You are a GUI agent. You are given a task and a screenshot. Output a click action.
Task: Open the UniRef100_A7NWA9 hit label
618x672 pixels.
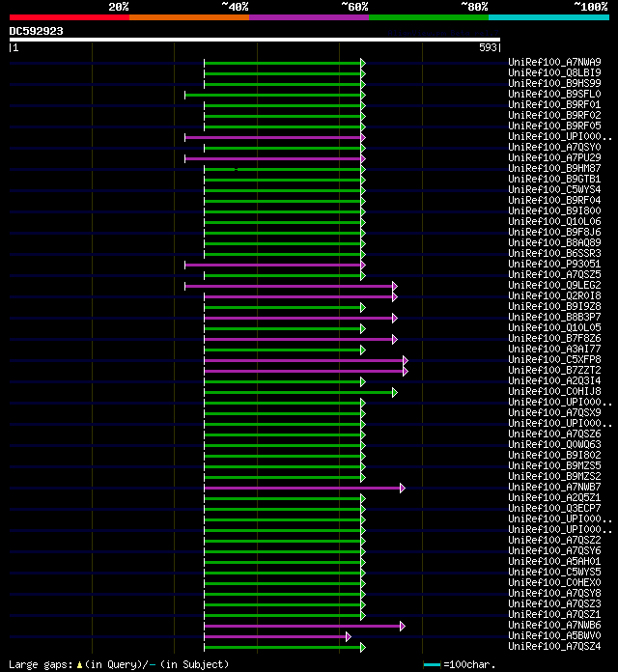tap(554, 62)
